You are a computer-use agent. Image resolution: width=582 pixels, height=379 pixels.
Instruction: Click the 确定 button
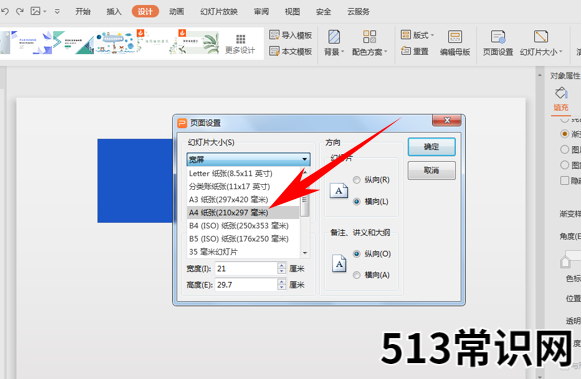431,147
